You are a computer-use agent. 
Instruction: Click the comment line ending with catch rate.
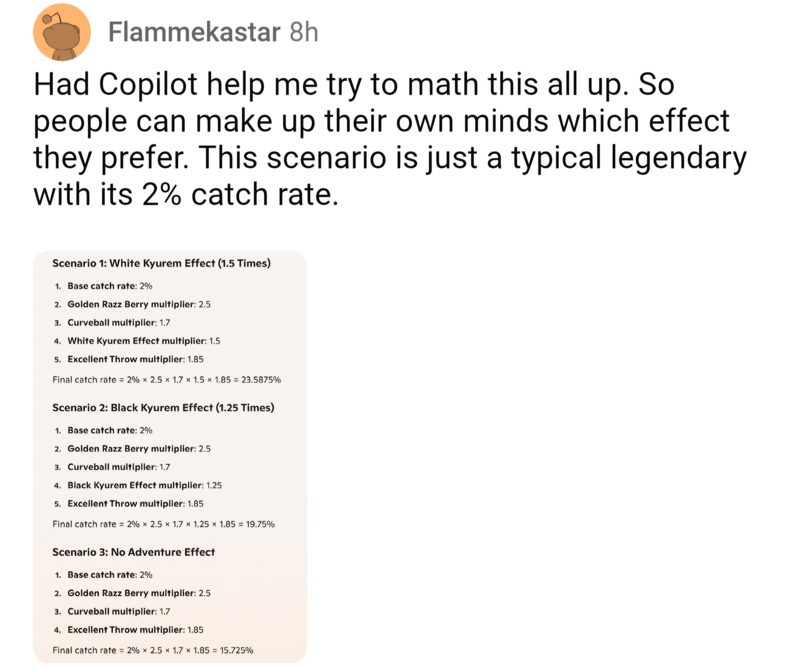point(186,193)
